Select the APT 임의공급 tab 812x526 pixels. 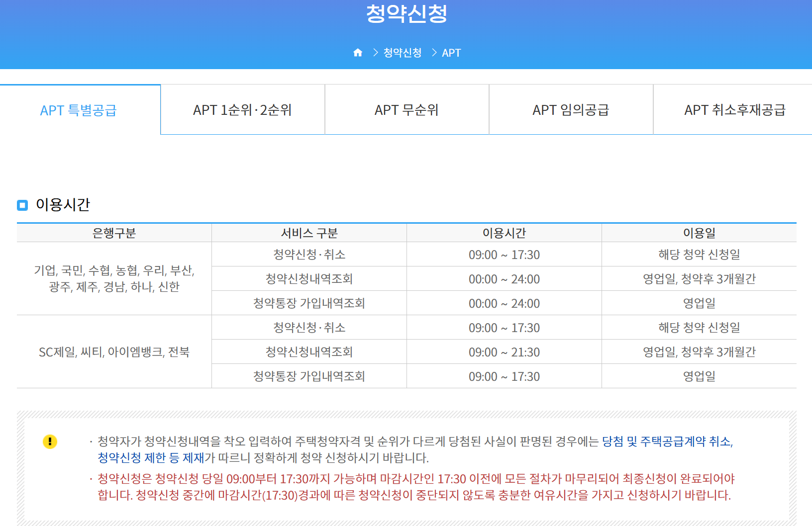point(571,110)
